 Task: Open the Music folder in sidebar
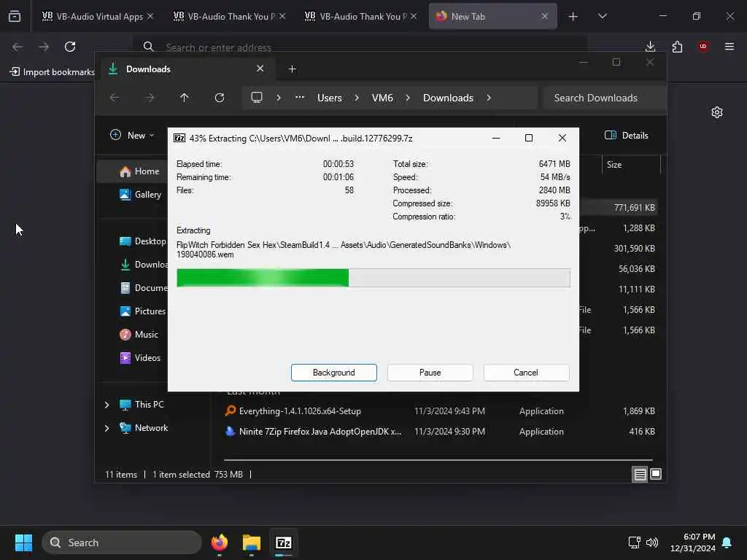coord(139,334)
